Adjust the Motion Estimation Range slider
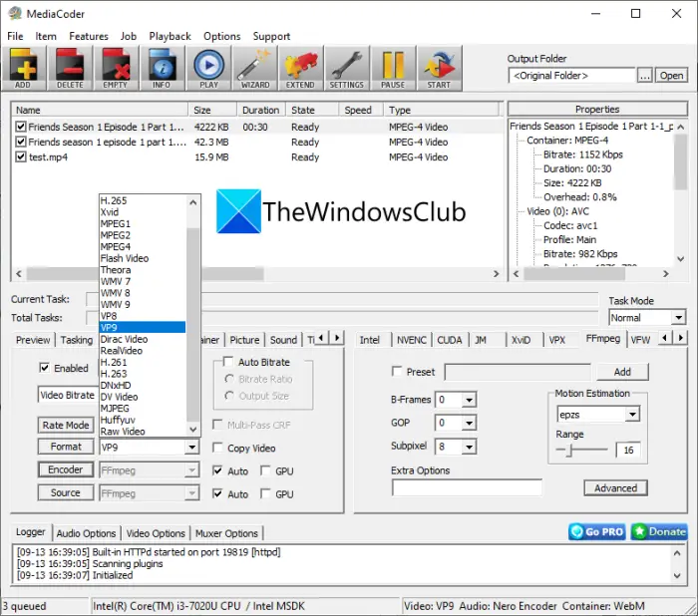 click(x=581, y=450)
